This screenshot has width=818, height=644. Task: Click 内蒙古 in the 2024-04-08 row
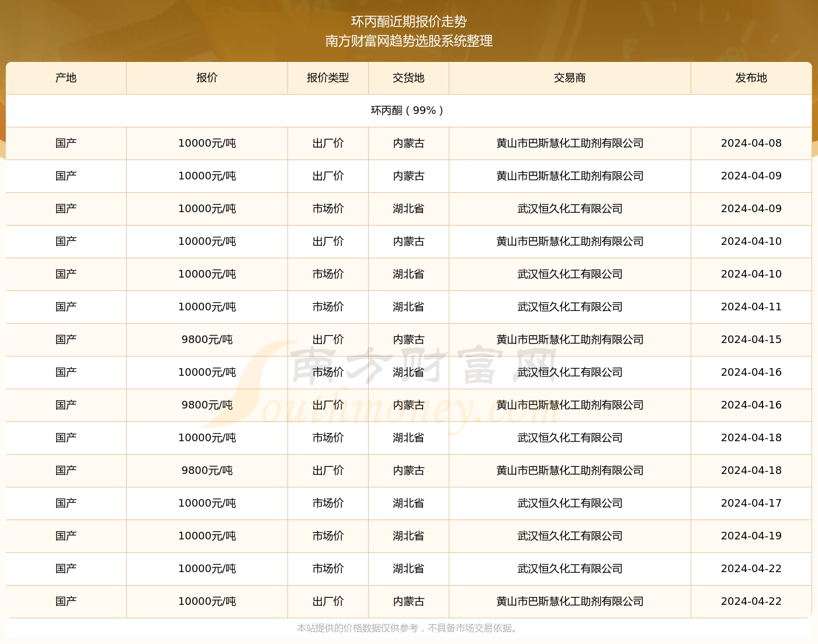[408, 143]
